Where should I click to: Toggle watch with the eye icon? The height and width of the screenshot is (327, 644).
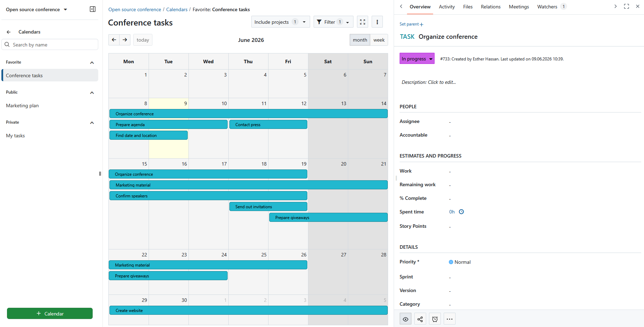tap(406, 319)
